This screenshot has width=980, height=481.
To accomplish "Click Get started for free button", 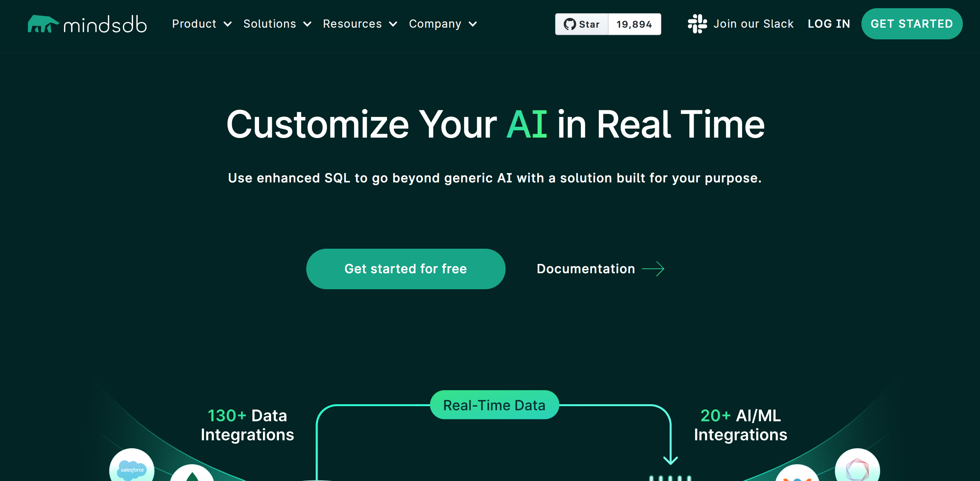I will pos(406,268).
